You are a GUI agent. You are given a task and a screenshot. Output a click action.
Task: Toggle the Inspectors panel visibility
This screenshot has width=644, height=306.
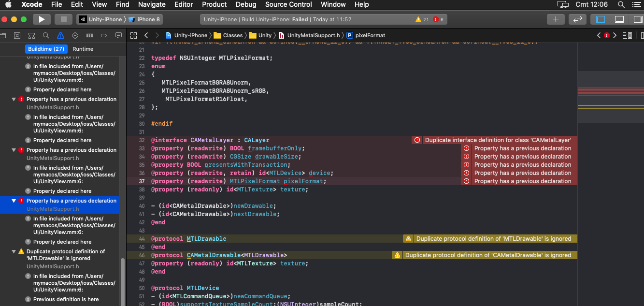click(637, 19)
